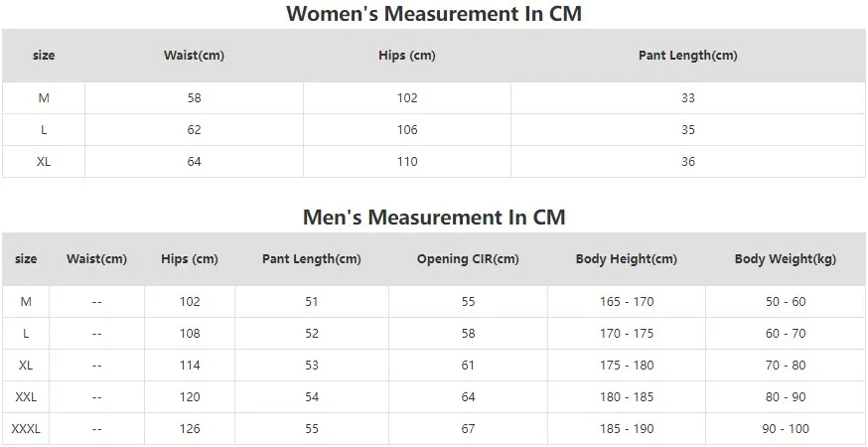Click the Men's Measurement In CM heading
Image resolution: width=868 pixels, height=447 pixels.
tap(434, 218)
